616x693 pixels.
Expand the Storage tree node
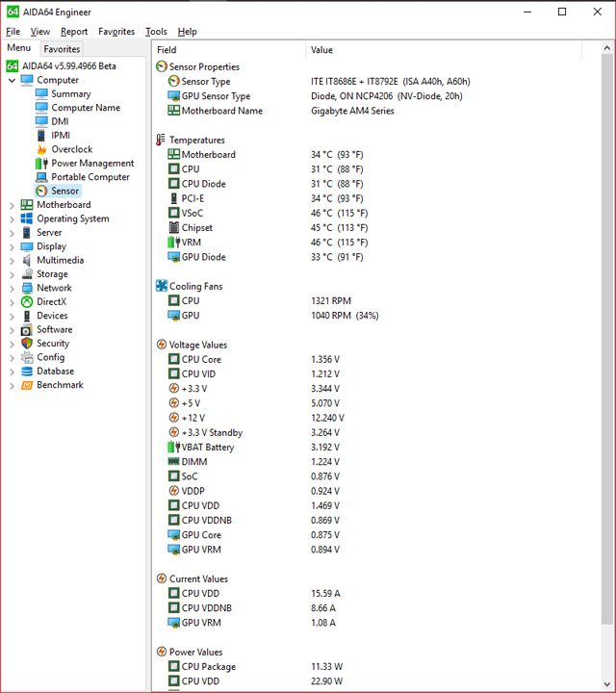coord(12,274)
